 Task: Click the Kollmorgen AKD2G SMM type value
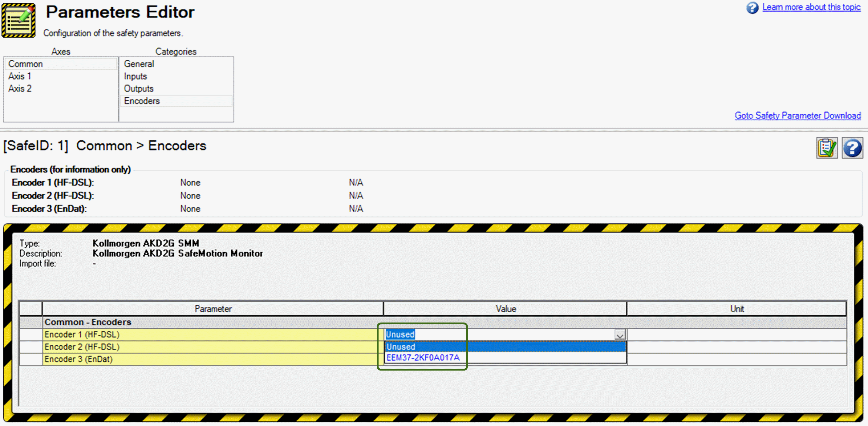pyautogui.click(x=146, y=243)
